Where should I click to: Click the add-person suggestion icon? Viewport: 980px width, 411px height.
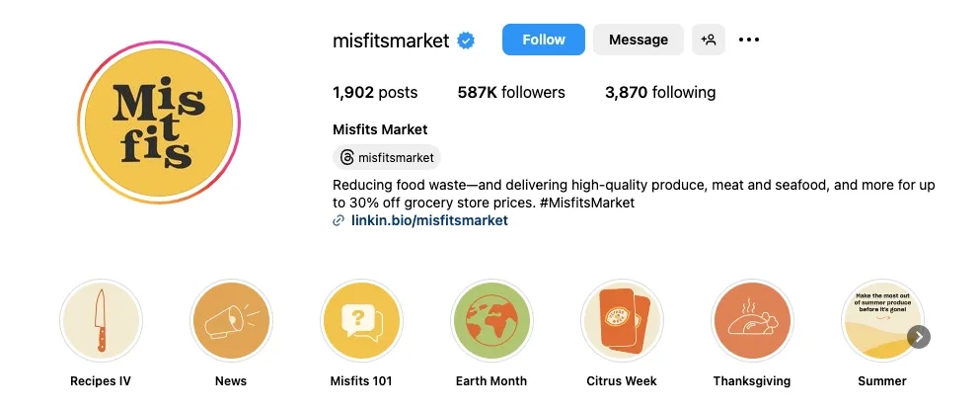coord(708,40)
